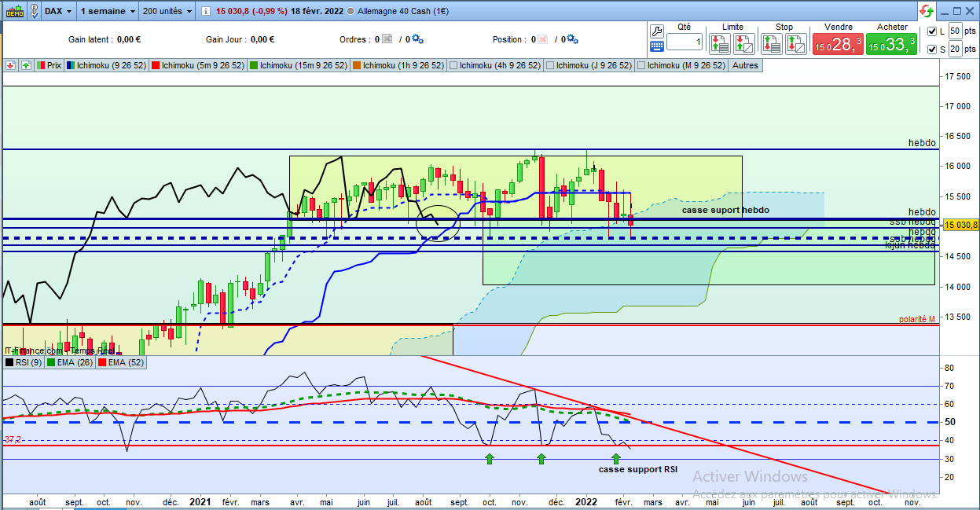This screenshot has width=980, height=510.
Task: Click the green Acheter price button
Action: point(892,44)
